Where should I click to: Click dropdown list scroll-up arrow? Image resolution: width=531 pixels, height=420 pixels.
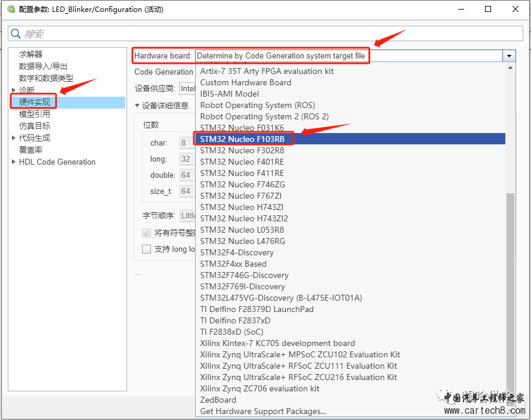[x=510, y=68]
